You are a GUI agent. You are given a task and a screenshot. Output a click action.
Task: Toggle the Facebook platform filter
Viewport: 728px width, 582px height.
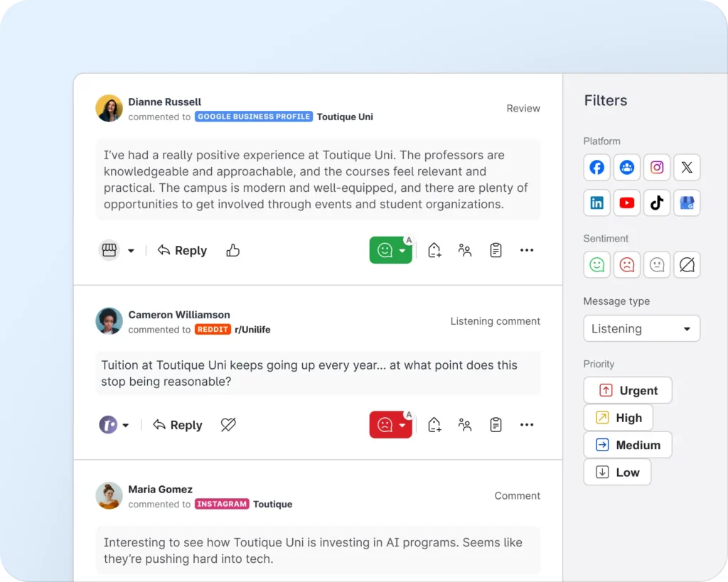[x=597, y=168]
